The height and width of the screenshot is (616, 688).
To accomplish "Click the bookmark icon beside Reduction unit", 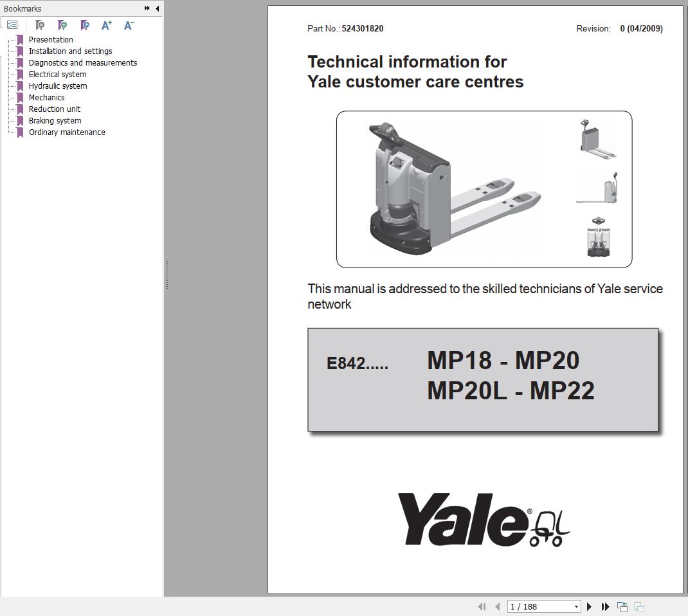I will tap(20, 109).
